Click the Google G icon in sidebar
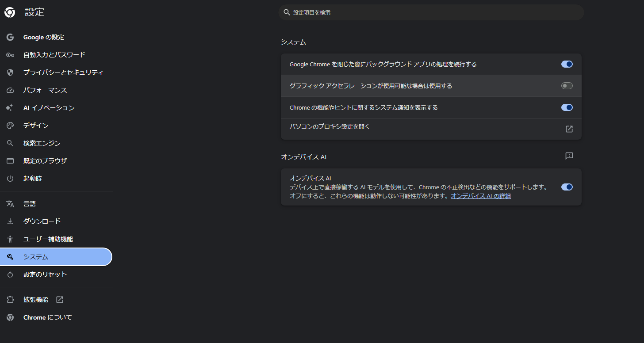This screenshot has width=644, height=343. (10, 37)
